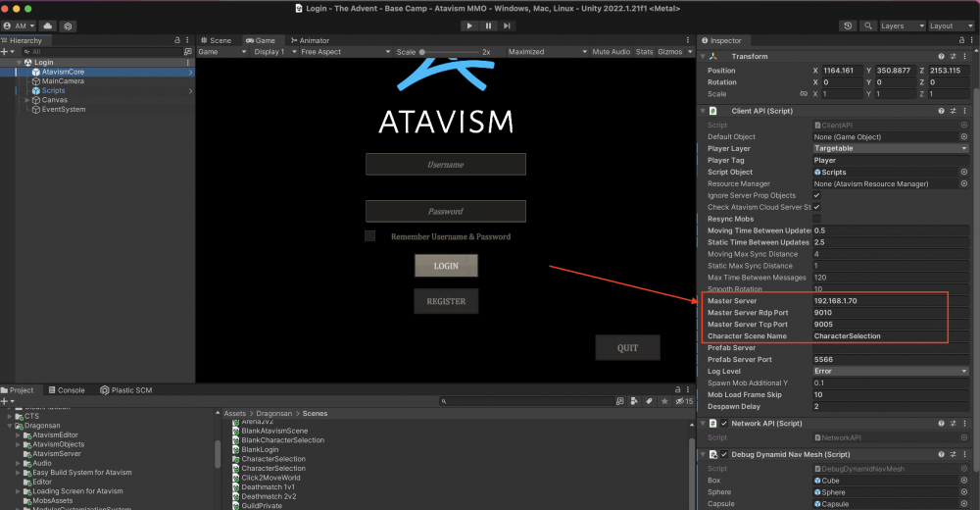This screenshot has width=980, height=510.
Task: Open the Console tab
Action: pyautogui.click(x=67, y=389)
